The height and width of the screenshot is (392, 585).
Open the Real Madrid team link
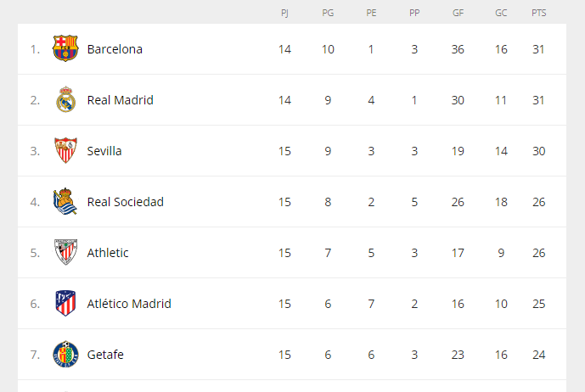120,100
